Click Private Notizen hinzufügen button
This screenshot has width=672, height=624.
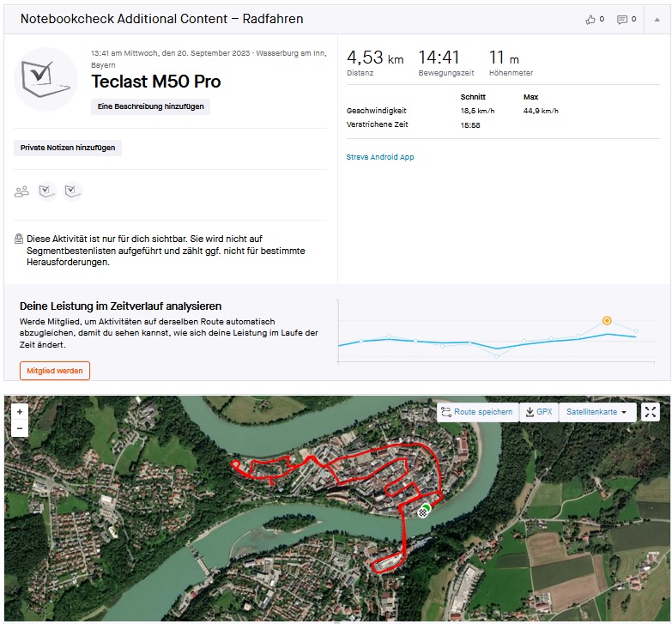[68, 148]
